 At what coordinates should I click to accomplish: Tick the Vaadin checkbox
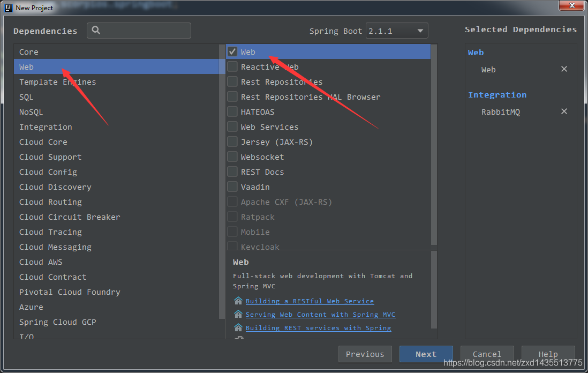click(232, 187)
